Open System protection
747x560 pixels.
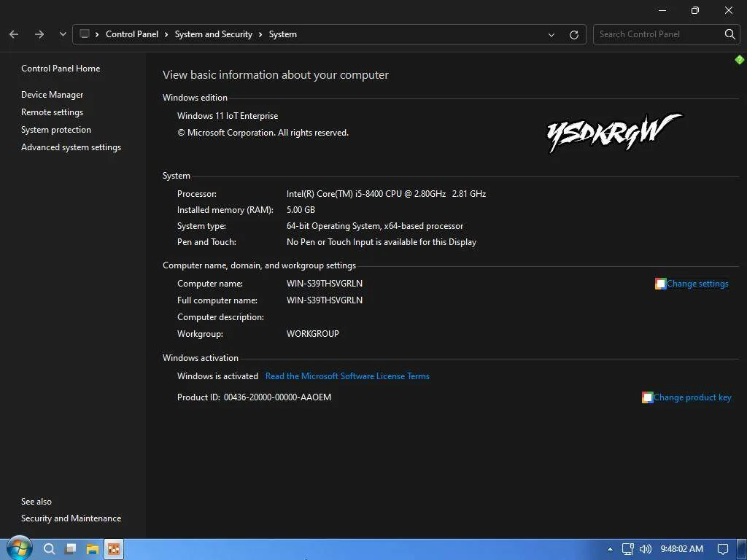tap(55, 130)
